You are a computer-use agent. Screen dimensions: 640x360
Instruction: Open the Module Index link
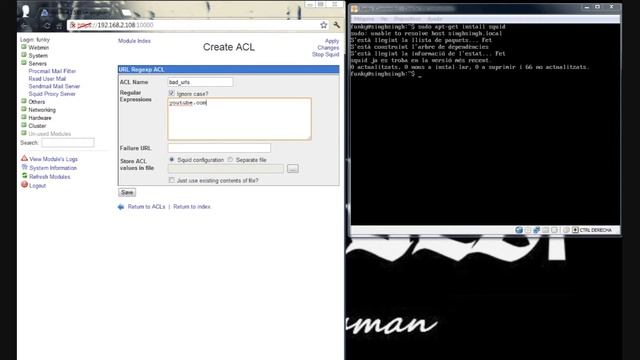[134, 41]
